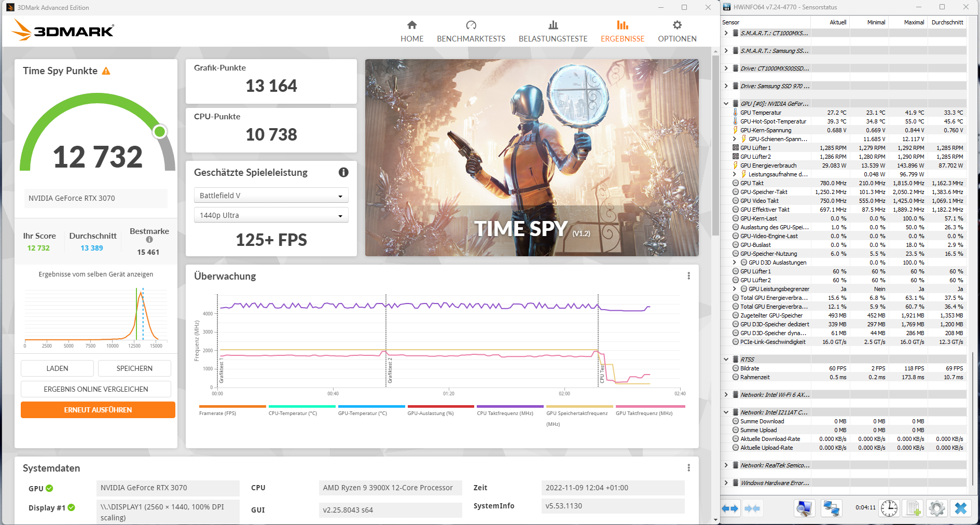Click the HWiNFO reset clock icon

click(x=889, y=508)
